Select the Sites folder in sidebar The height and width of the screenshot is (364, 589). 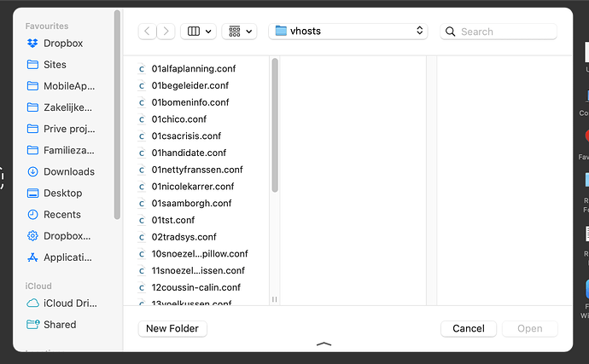[47, 65]
